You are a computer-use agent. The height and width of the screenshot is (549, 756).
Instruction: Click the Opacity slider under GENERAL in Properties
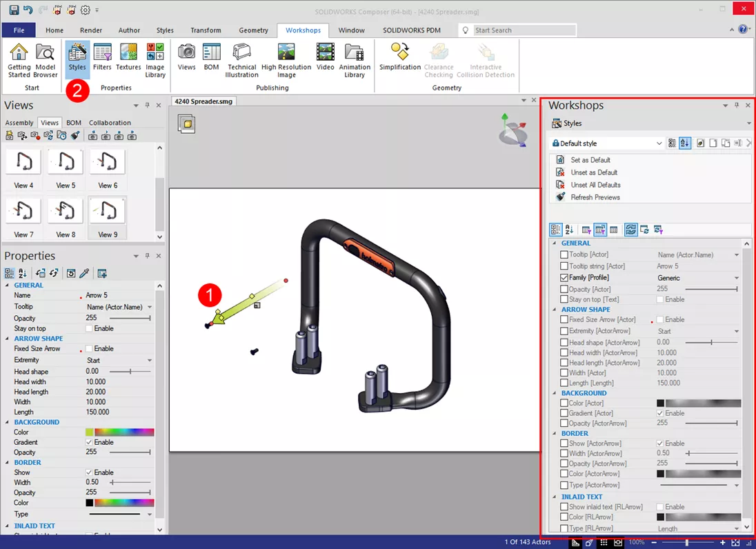pyautogui.click(x=130, y=318)
